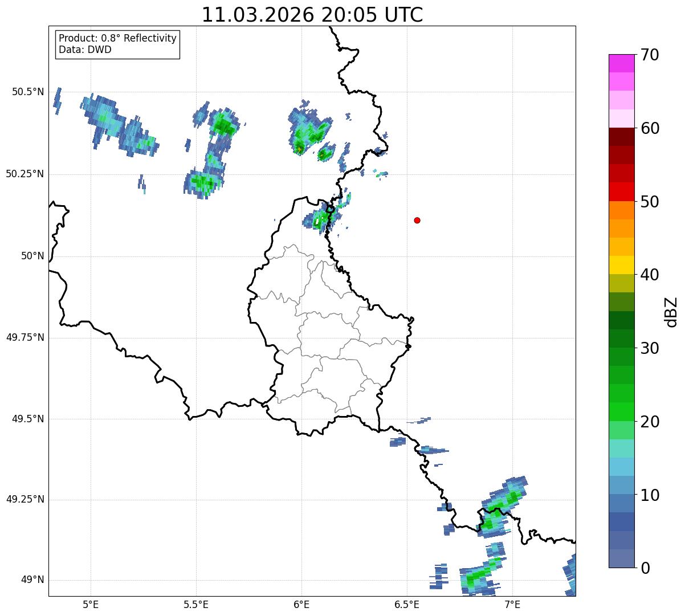The width and height of the screenshot is (685, 616).
Task: Click the 7°E longitude label
Action: coord(512,604)
